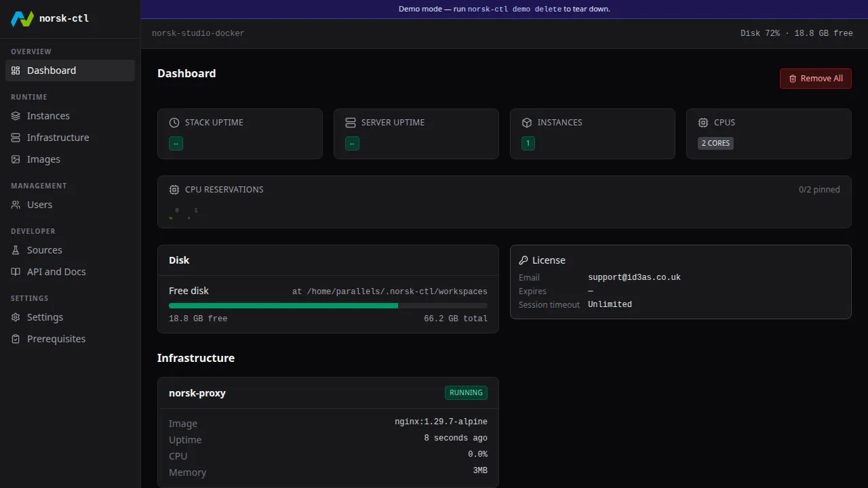Click the norsk-ctl brand name
The height and width of the screenshot is (488, 868).
point(64,18)
